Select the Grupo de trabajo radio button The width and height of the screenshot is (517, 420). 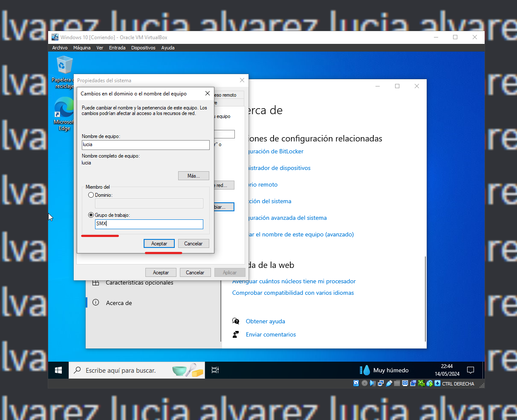pos(91,215)
